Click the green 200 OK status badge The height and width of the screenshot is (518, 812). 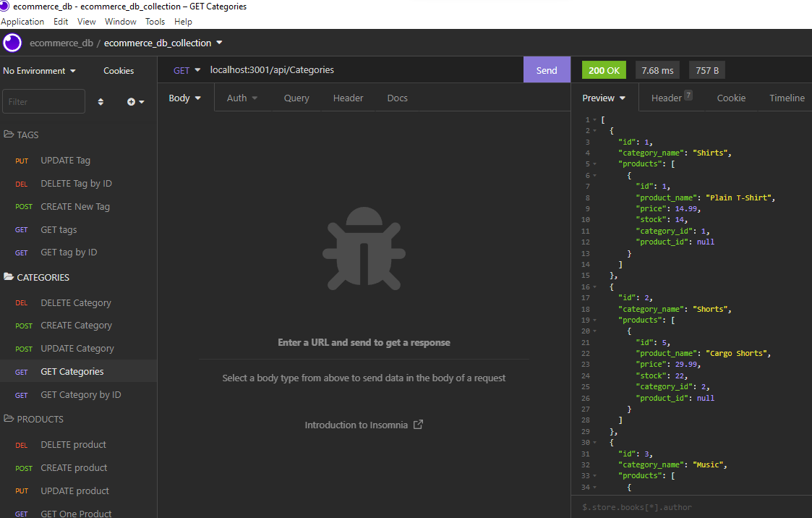pos(603,69)
